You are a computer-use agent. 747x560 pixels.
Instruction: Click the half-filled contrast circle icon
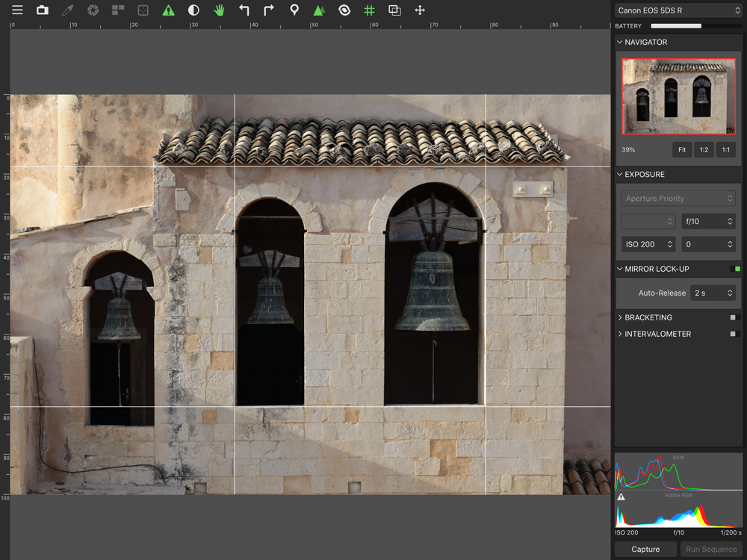(193, 10)
